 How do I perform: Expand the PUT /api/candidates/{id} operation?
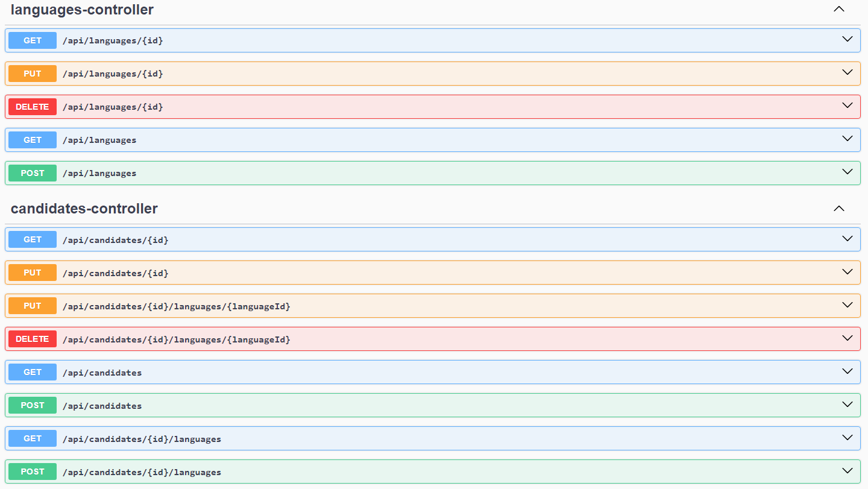click(846, 272)
